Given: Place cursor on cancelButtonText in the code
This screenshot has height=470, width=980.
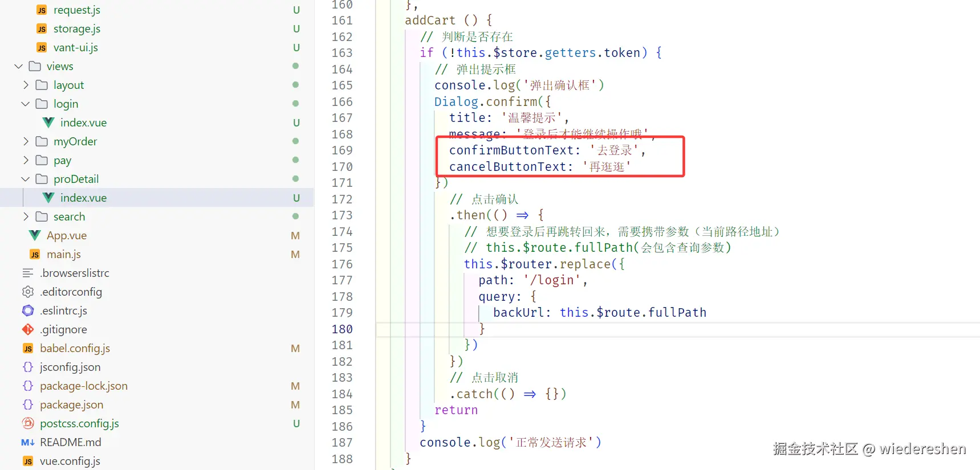Looking at the screenshot, I should (508, 167).
